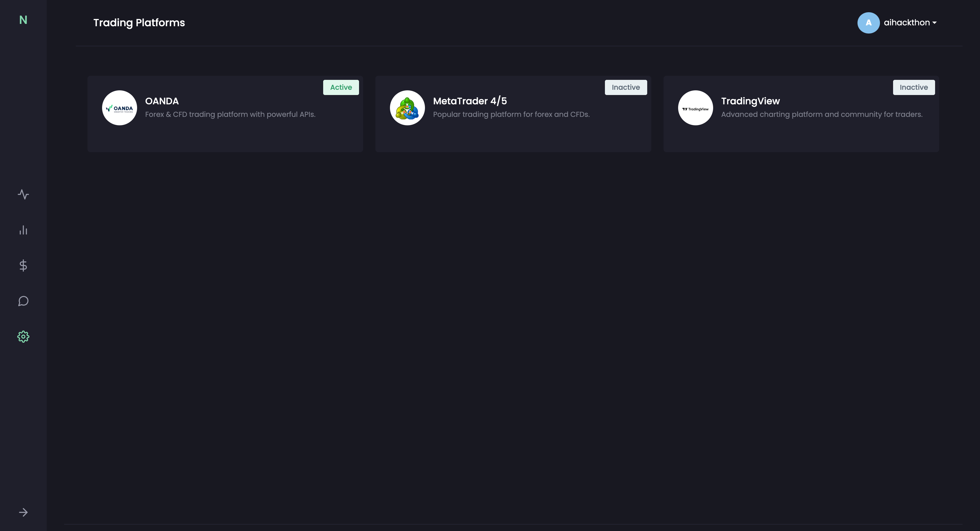Screen dimensions: 980x531
Task: Open the chat bubble sidebar icon
Action: click(x=23, y=301)
